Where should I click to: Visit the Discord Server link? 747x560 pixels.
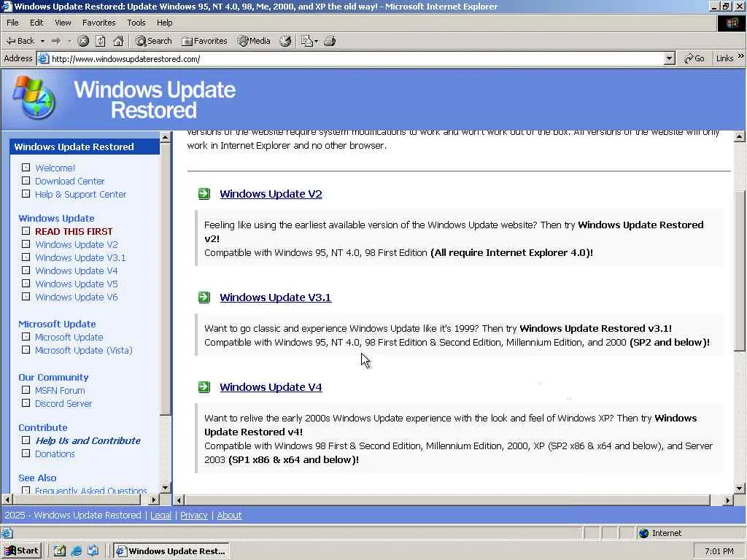coord(63,403)
